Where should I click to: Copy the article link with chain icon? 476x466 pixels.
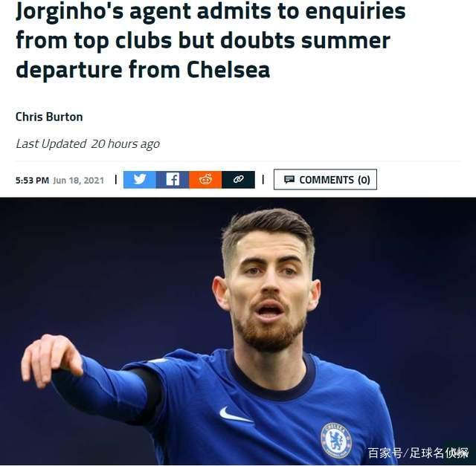[238, 180]
